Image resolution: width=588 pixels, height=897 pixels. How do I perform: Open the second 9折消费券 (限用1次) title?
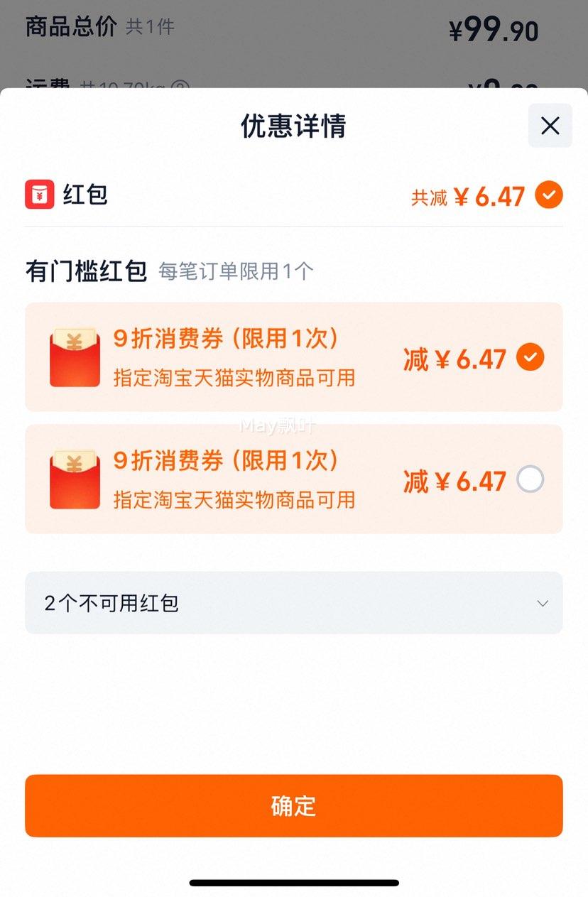coord(227,461)
